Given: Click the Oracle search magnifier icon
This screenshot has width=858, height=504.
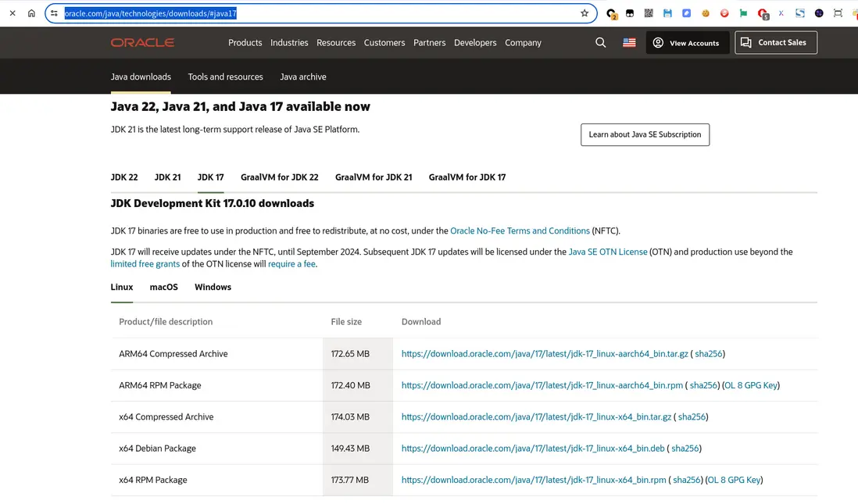Looking at the screenshot, I should (600, 43).
